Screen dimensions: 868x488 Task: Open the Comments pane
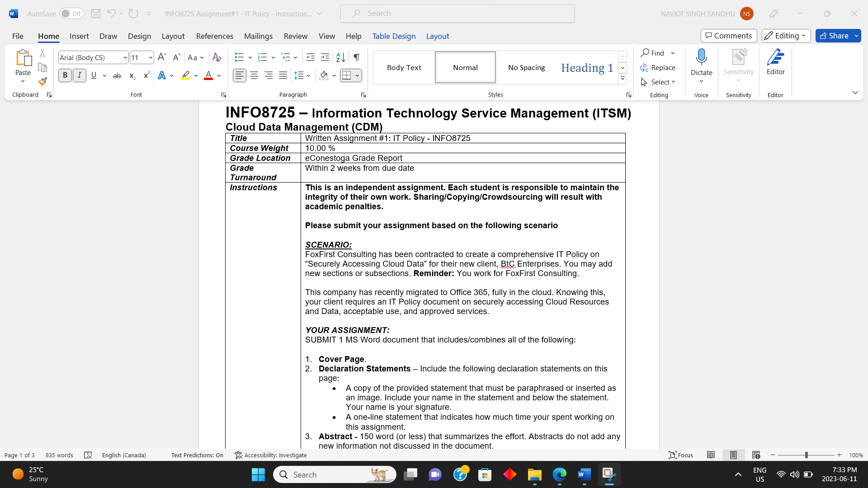pos(728,35)
